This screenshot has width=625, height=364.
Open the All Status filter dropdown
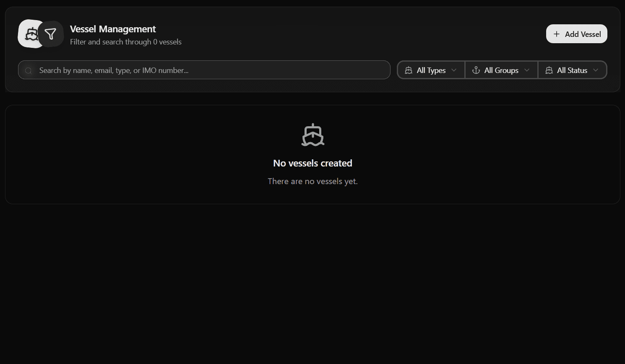pyautogui.click(x=572, y=70)
